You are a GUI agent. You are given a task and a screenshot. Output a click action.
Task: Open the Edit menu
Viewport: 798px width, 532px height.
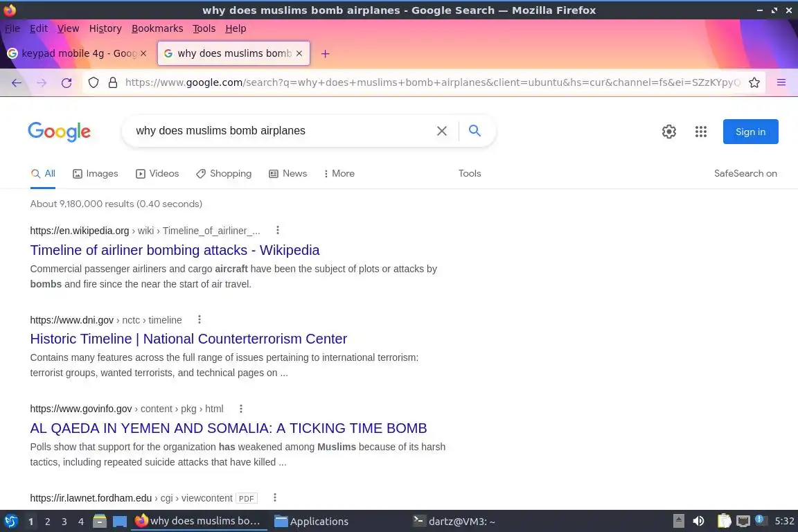(39, 28)
